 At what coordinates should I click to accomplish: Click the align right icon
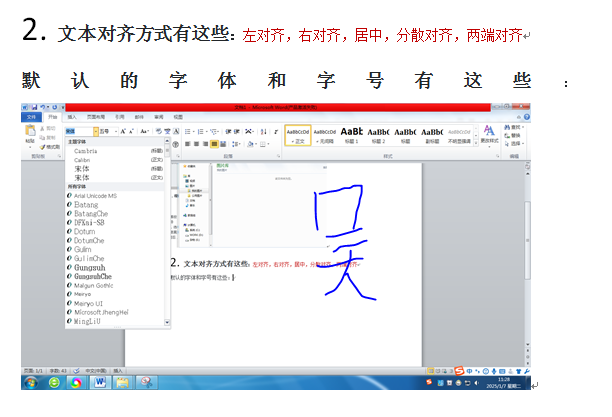(205, 144)
